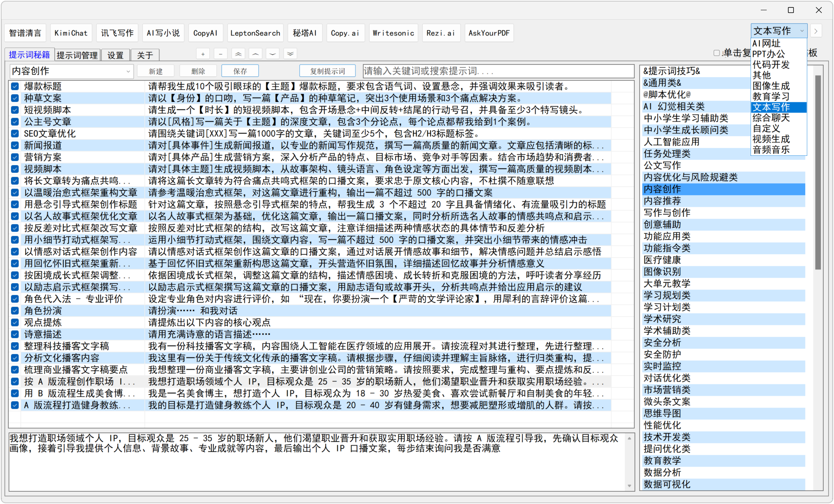Click the minus remove-row button
Image resolution: width=834 pixels, height=504 pixels.
pyautogui.click(x=220, y=54)
